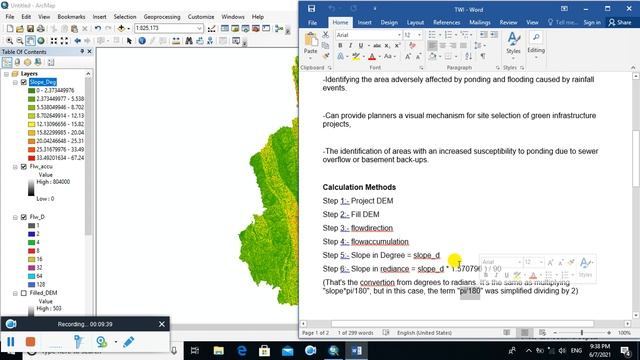This screenshot has height=360, width=640.
Task: Click Word Clear Formatting icon
Action: (x=412, y=46)
